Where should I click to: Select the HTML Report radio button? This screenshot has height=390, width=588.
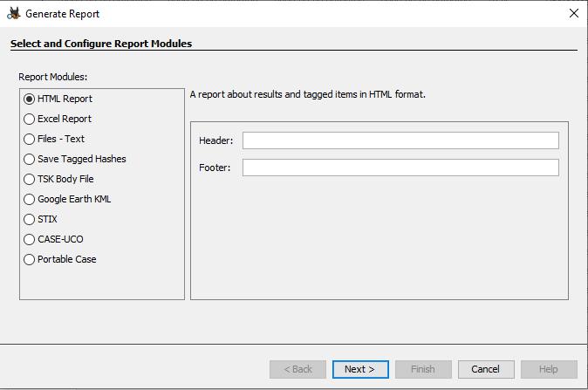pos(30,99)
